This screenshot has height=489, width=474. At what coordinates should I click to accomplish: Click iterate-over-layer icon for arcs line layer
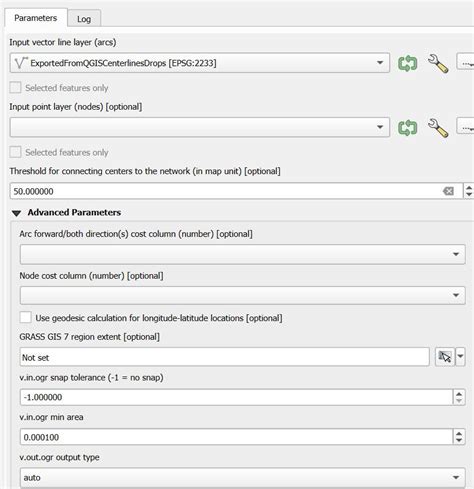[x=407, y=63]
